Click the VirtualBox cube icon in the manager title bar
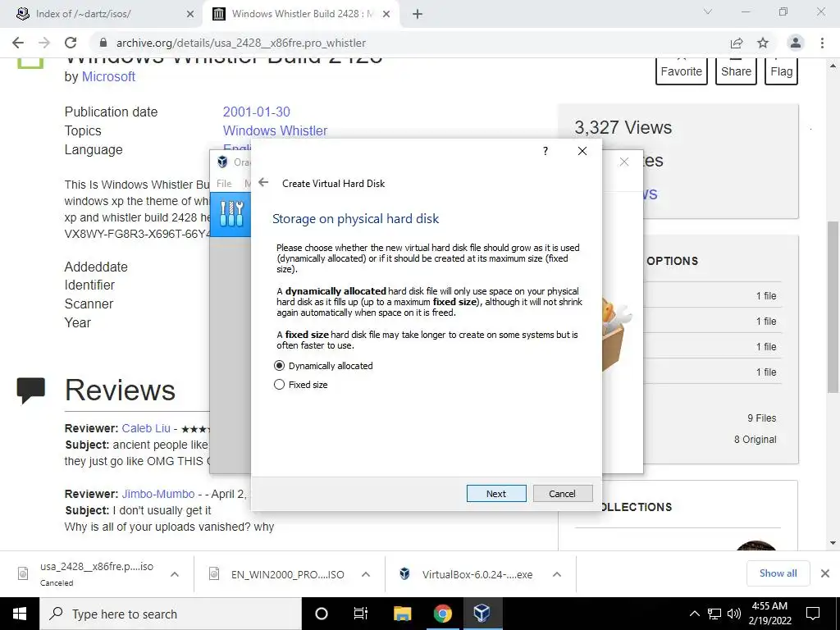Viewport: 840px width, 630px height. [222, 162]
